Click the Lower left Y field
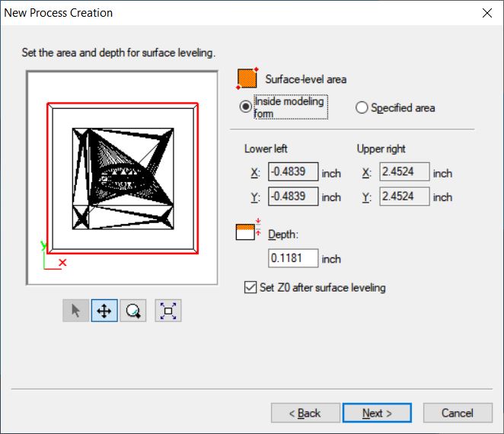Image resolution: width=504 pixels, height=434 pixels. (x=293, y=196)
